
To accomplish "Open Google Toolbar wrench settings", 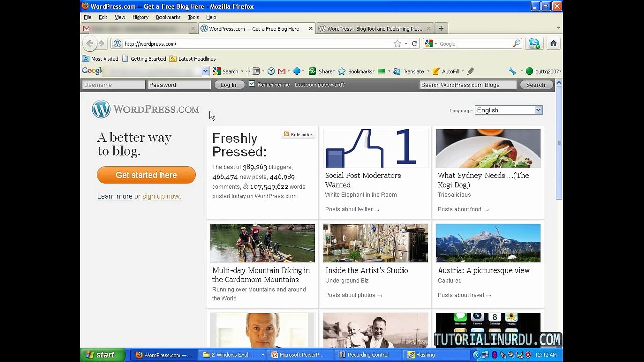I will coord(512,71).
